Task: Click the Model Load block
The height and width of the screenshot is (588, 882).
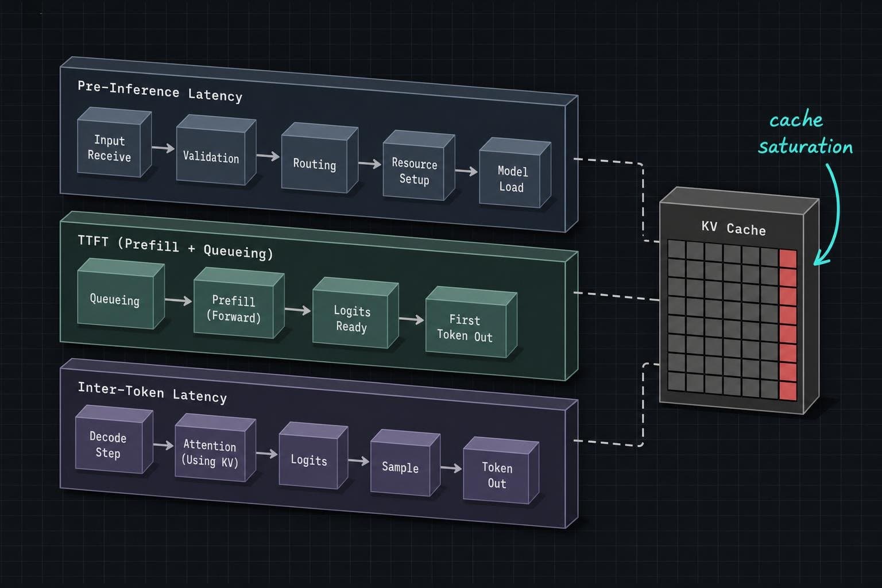Action: click(x=515, y=172)
